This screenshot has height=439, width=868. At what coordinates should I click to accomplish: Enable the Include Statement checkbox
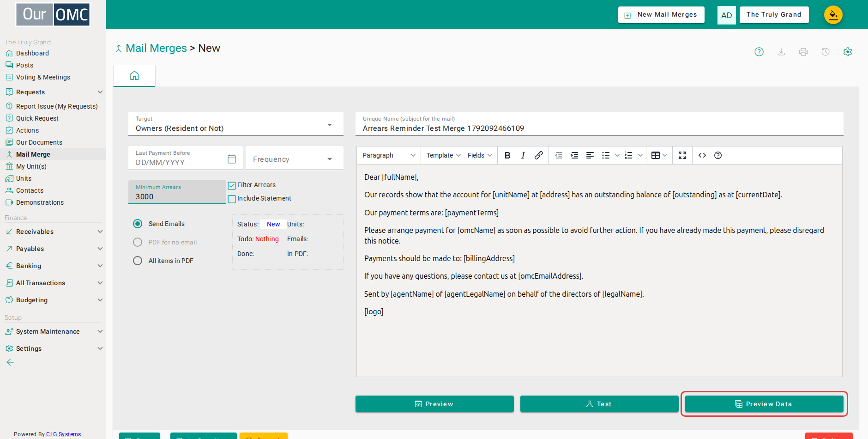[232, 199]
